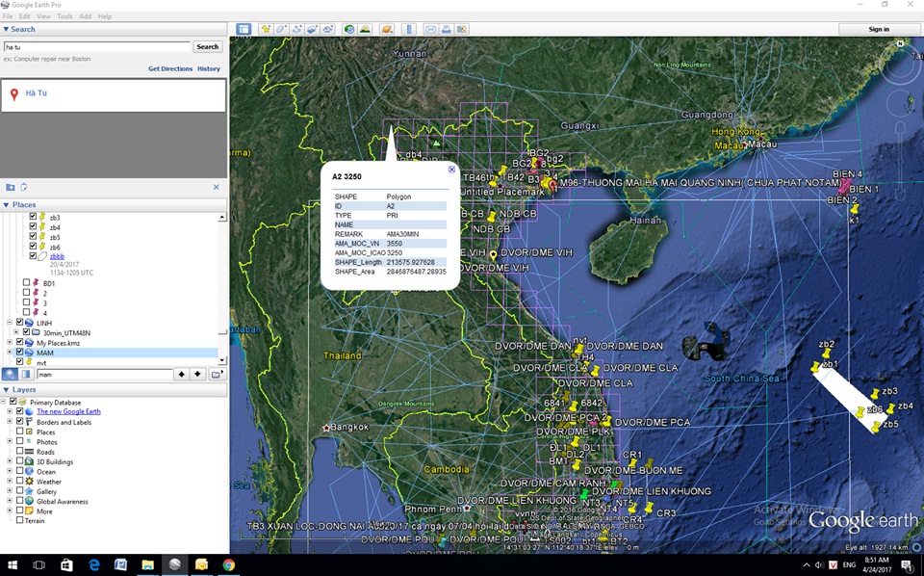Open Microsoft Edge from the taskbar
Screen dimensions: 924x576
point(94,564)
